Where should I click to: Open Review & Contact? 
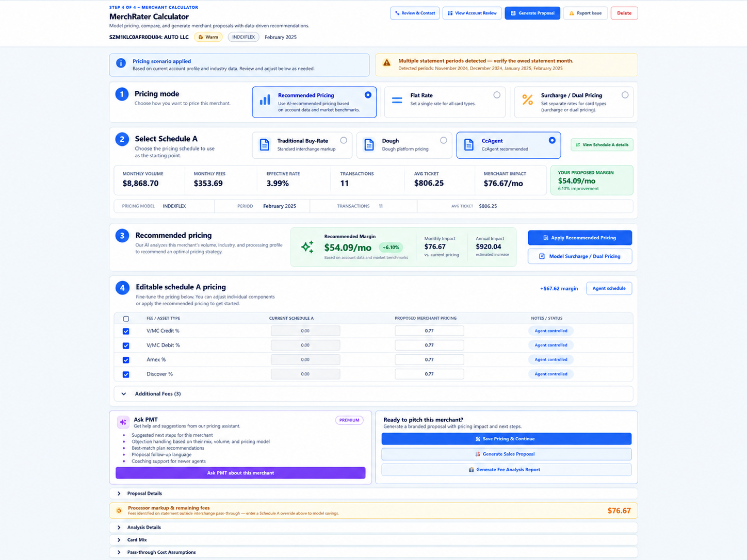[x=415, y=13]
